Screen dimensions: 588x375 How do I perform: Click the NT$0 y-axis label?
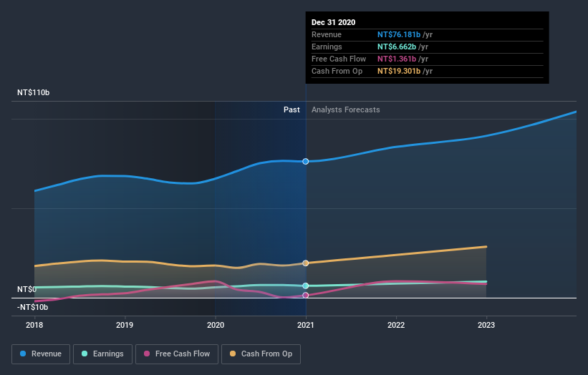click(x=26, y=289)
